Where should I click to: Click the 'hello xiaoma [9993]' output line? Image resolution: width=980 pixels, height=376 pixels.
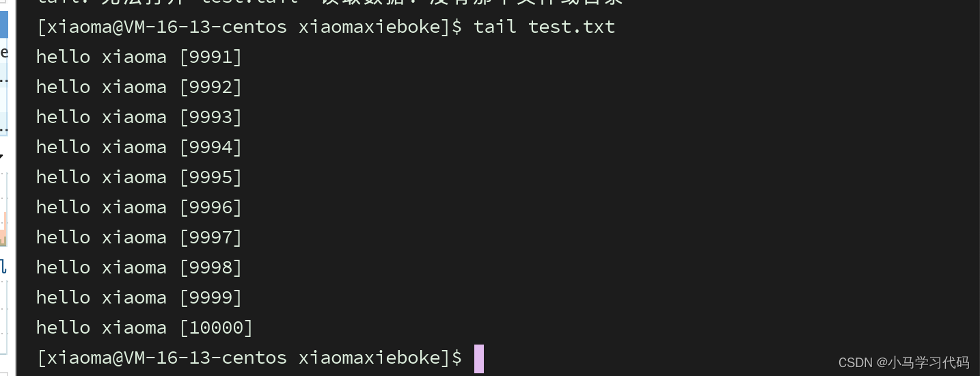[x=139, y=118]
